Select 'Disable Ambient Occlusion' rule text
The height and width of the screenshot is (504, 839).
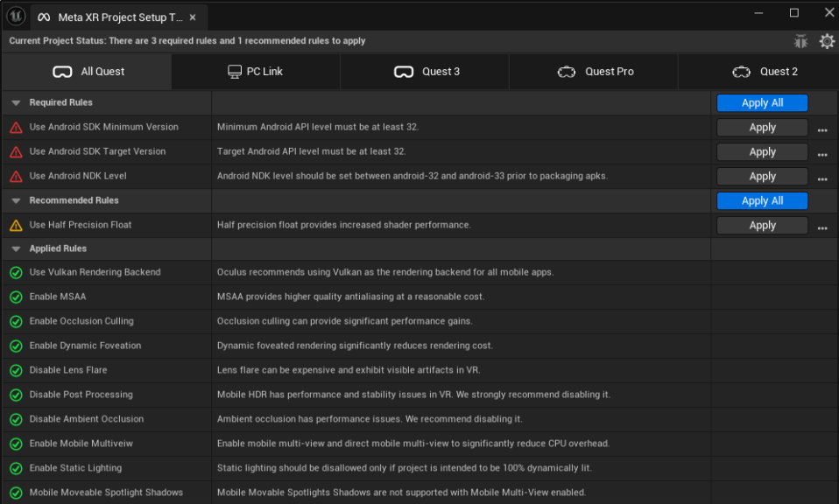coord(86,419)
